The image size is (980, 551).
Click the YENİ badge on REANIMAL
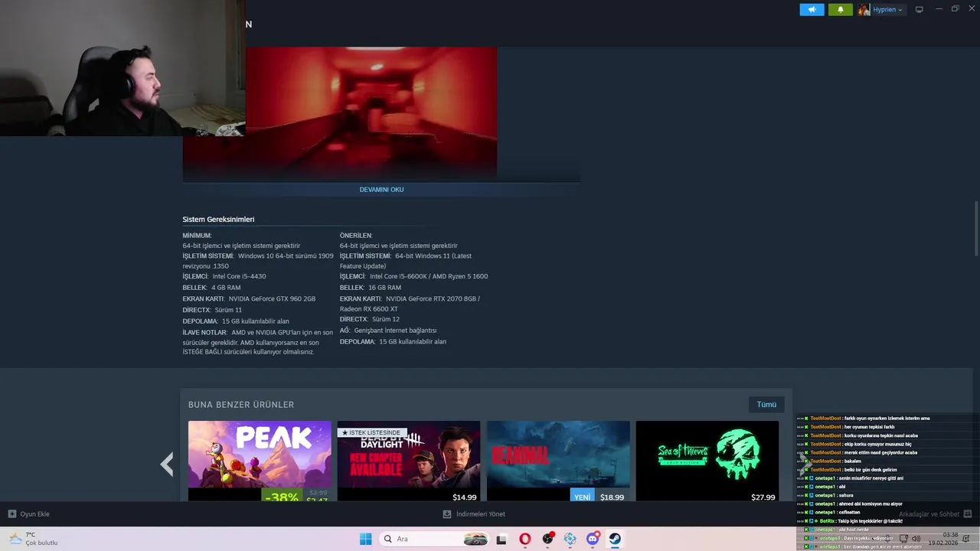pyautogui.click(x=582, y=497)
